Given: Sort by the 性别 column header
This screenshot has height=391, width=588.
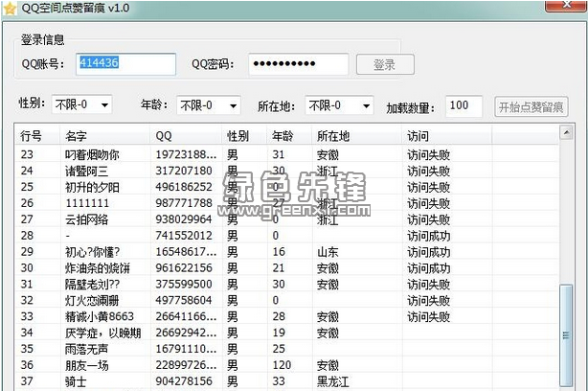Looking at the screenshot, I should (x=244, y=135).
